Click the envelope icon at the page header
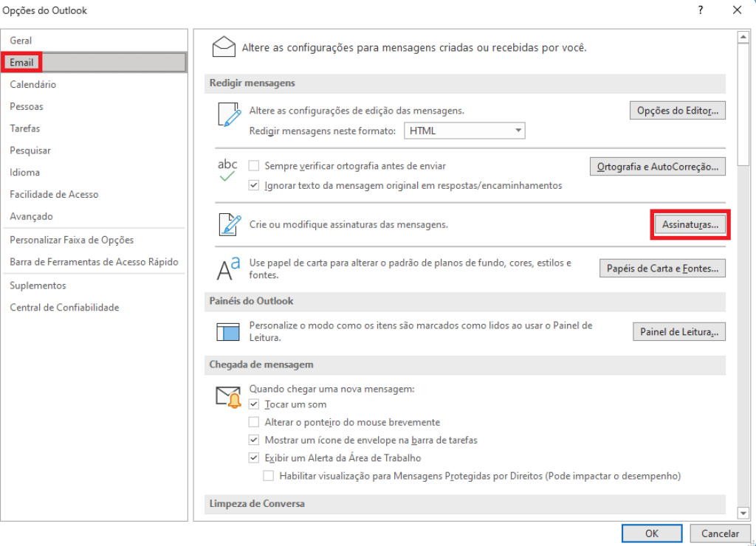 (x=224, y=47)
